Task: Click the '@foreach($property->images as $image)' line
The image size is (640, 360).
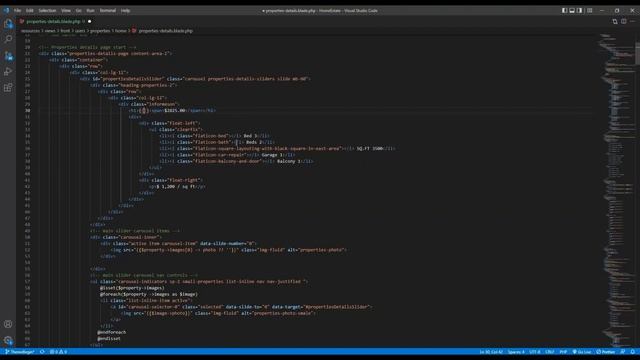Action: tap(149, 294)
